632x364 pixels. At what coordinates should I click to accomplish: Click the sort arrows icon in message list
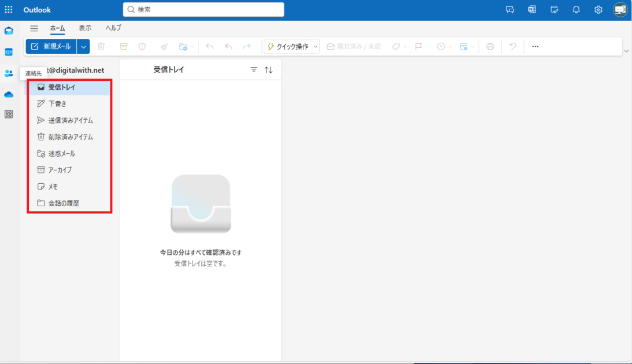coord(268,70)
